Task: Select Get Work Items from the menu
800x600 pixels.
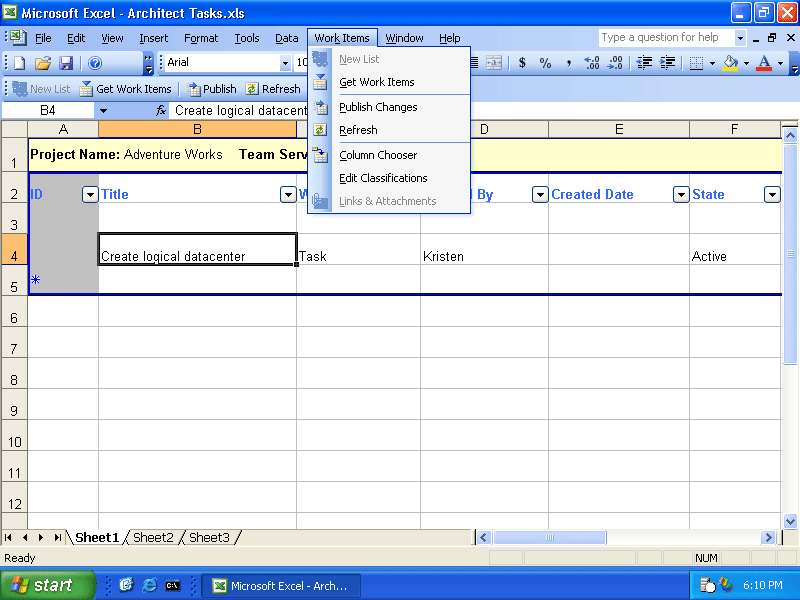Action: coord(376,82)
